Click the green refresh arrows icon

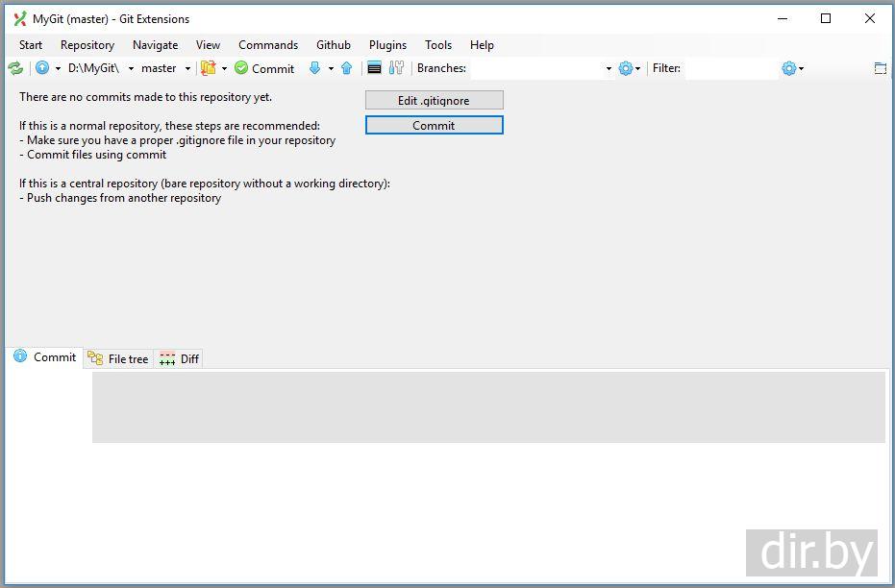15,68
